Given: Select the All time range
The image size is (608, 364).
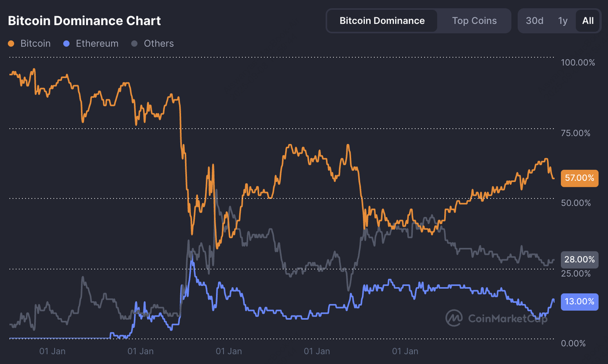Looking at the screenshot, I should point(588,21).
